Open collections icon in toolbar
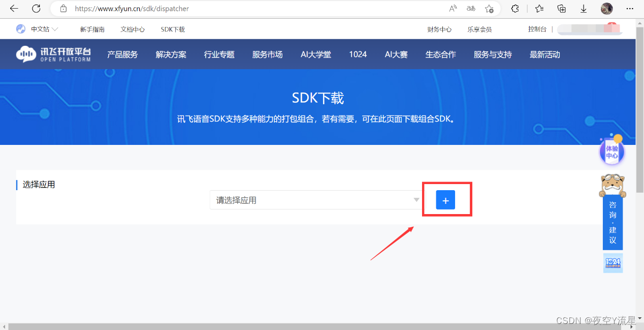 pos(562,9)
